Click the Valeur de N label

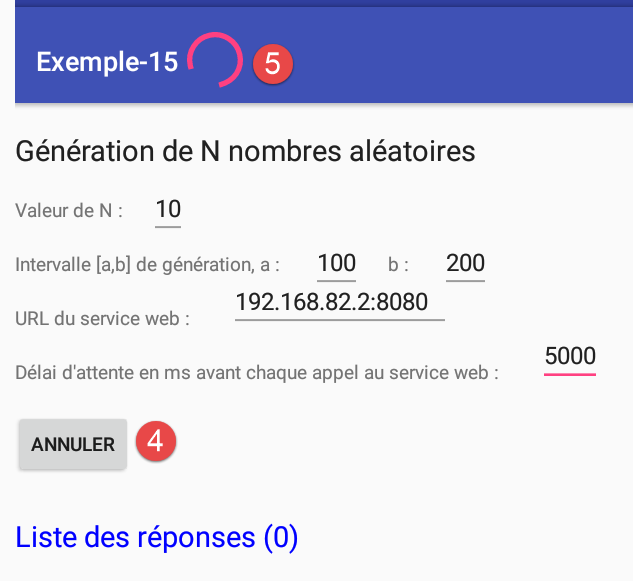(x=69, y=211)
